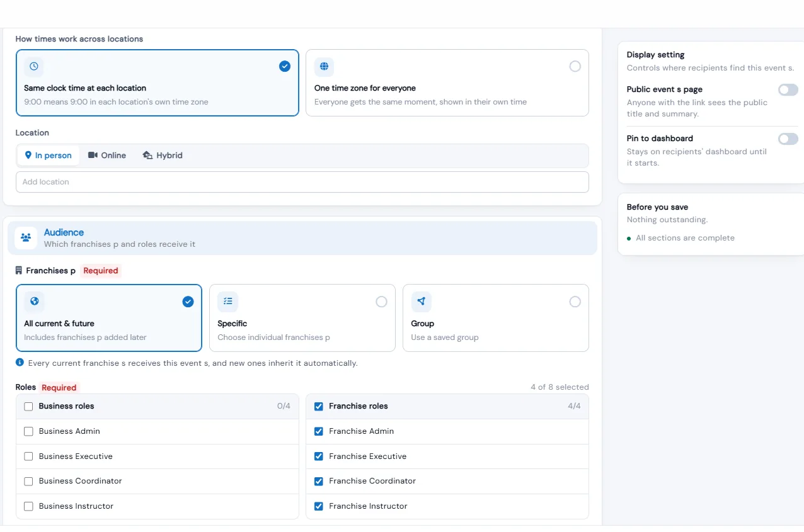Uncheck the Franchise Executive role
The height and width of the screenshot is (532, 804).
pyautogui.click(x=318, y=456)
